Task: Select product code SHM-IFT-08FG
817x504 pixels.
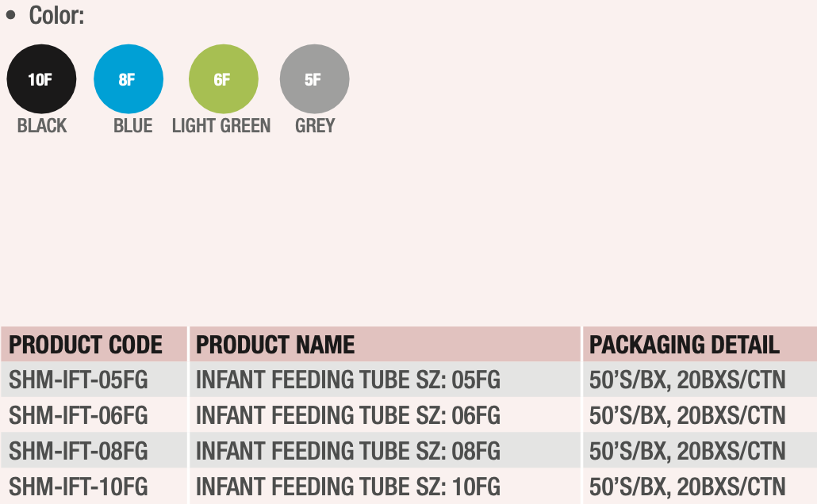Action: click(79, 451)
